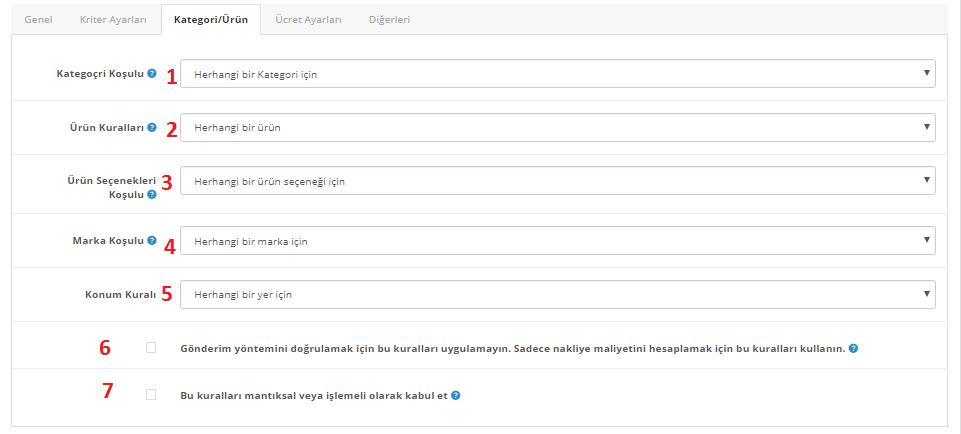Screen dimensions: 961x434
Task: Click help icon beside Ürün Kuralları
Action: [152, 128]
